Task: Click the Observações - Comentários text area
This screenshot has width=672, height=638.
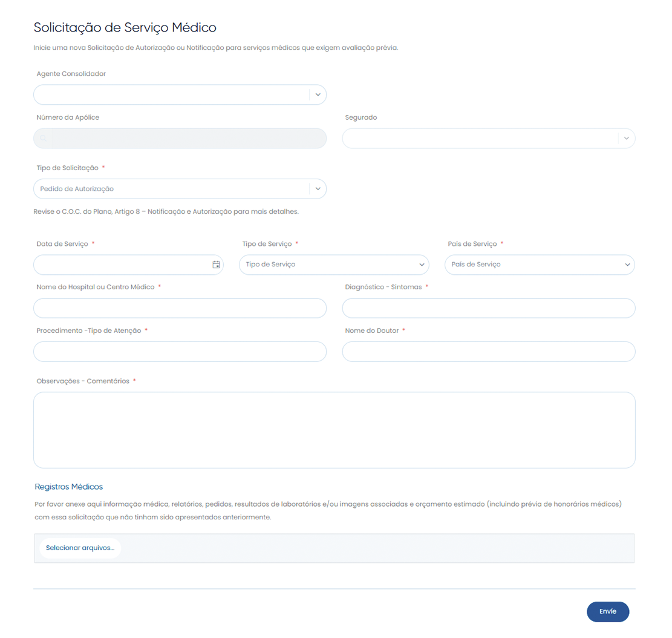Action: click(x=334, y=430)
